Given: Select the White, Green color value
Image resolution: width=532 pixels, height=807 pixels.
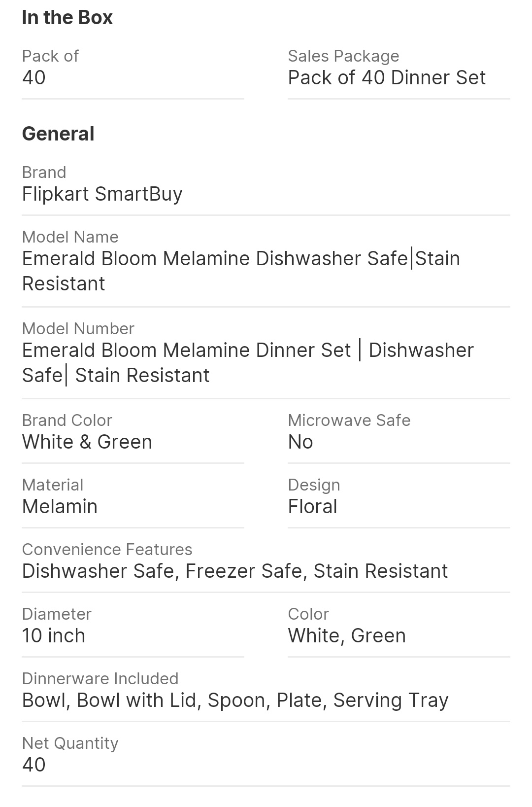Looking at the screenshot, I should [347, 636].
